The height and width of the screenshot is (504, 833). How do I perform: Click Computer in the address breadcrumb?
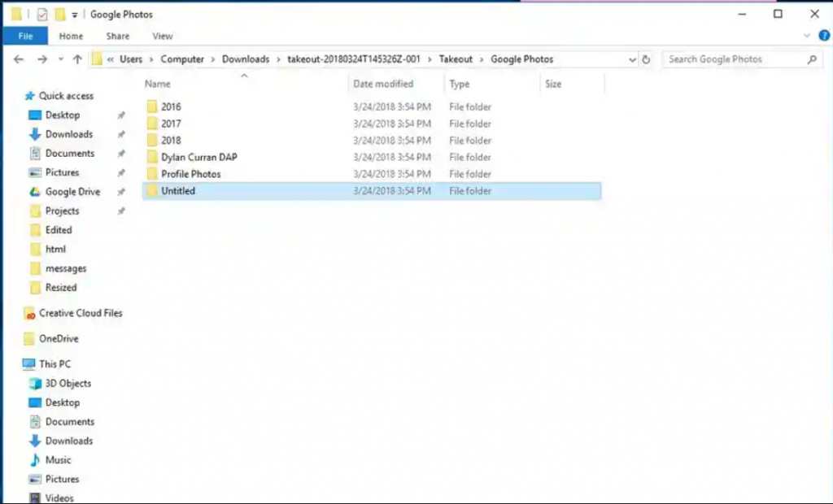click(x=182, y=59)
